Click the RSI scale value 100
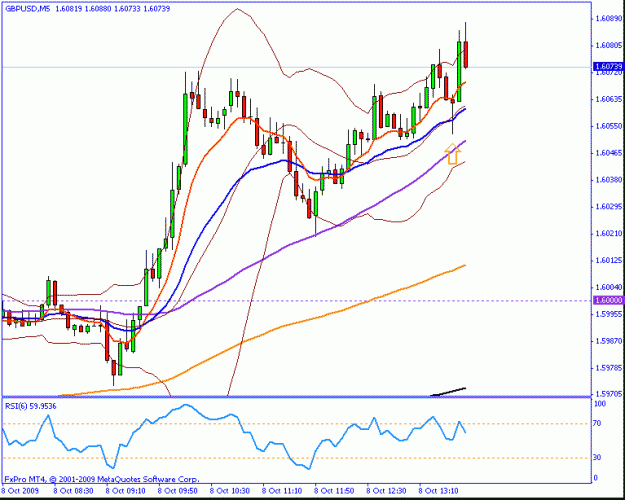The height and width of the screenshot is (500, 625). pos(600,404)
